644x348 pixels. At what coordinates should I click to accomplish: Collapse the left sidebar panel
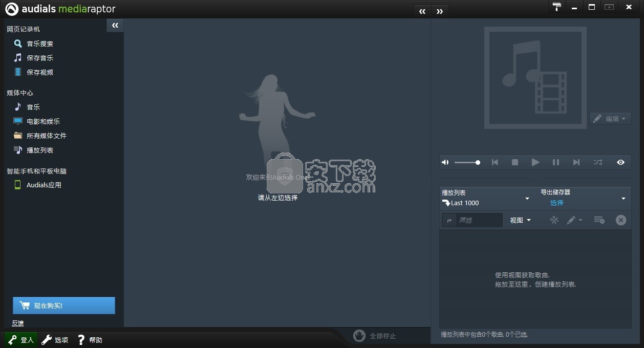[x=115, y=25]
